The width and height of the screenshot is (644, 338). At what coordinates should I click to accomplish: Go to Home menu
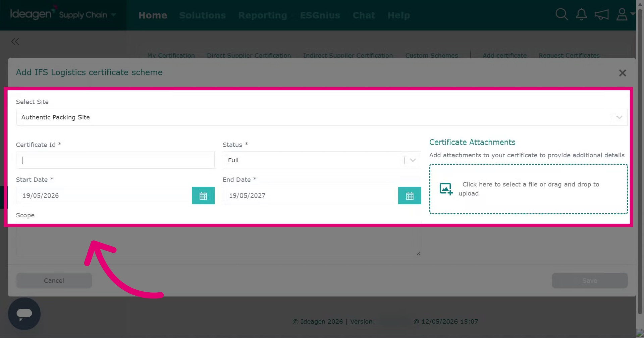pyautogui.click(x=153, y=15)
